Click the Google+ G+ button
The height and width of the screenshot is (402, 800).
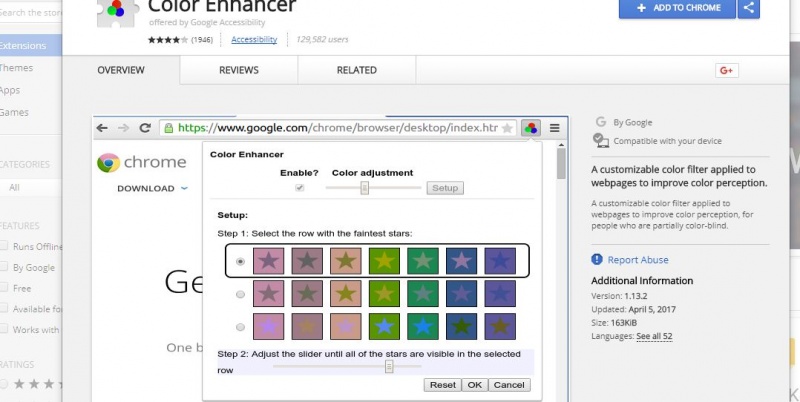[727, 70]
